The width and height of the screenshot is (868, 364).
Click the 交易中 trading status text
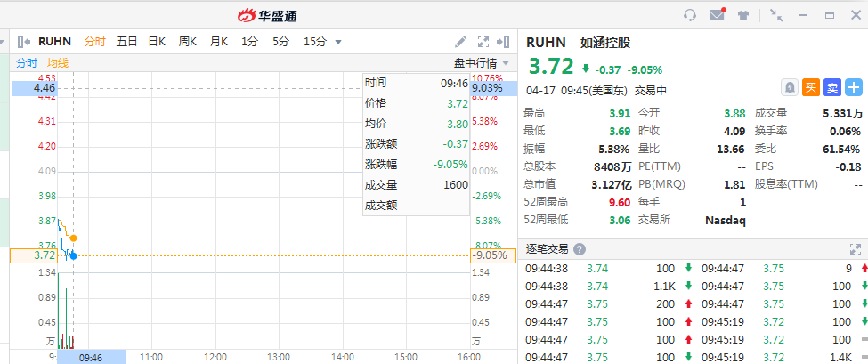(651, 90)
